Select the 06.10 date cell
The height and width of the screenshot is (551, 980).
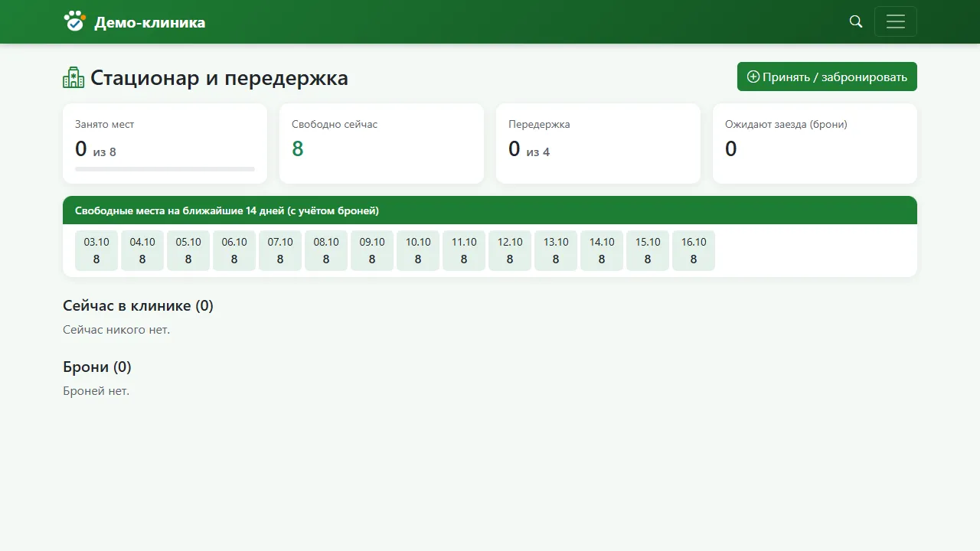[234, 251]
